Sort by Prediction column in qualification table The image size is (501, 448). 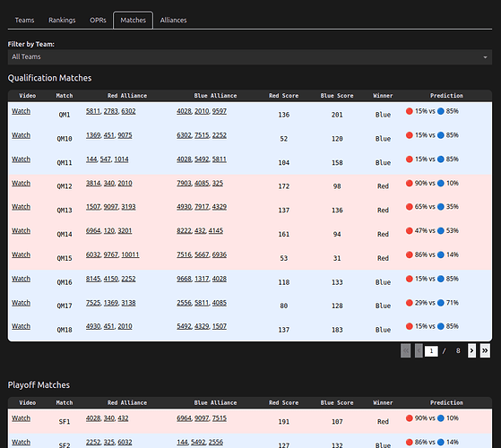tap(446, 96)
